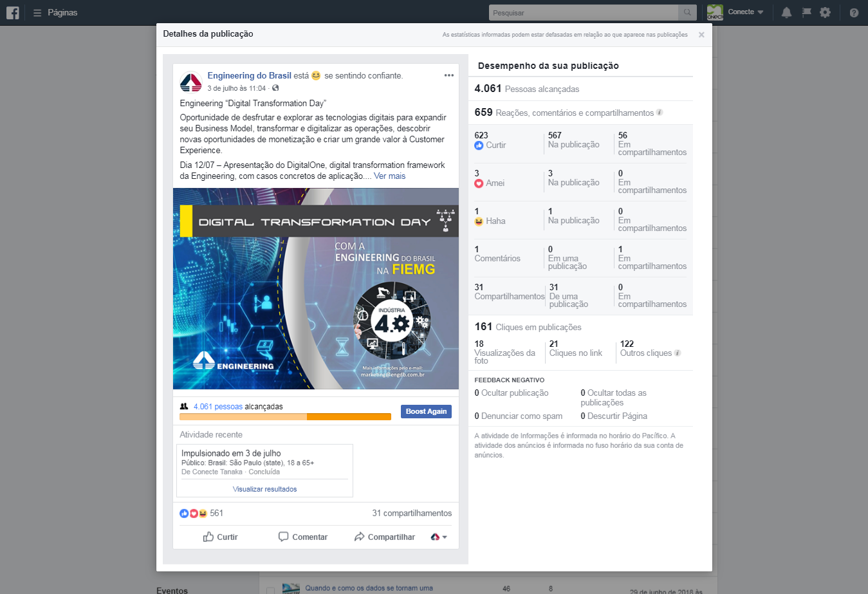Click the Engineering do Brasil page avatar
Viewport: 868px width, 594px height.
click(x=191, y=82)
